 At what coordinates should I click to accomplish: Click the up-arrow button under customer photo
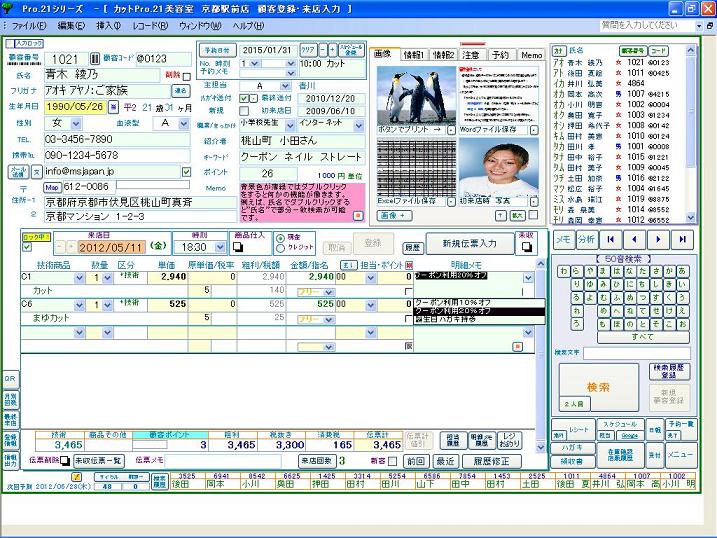(501, 215)
